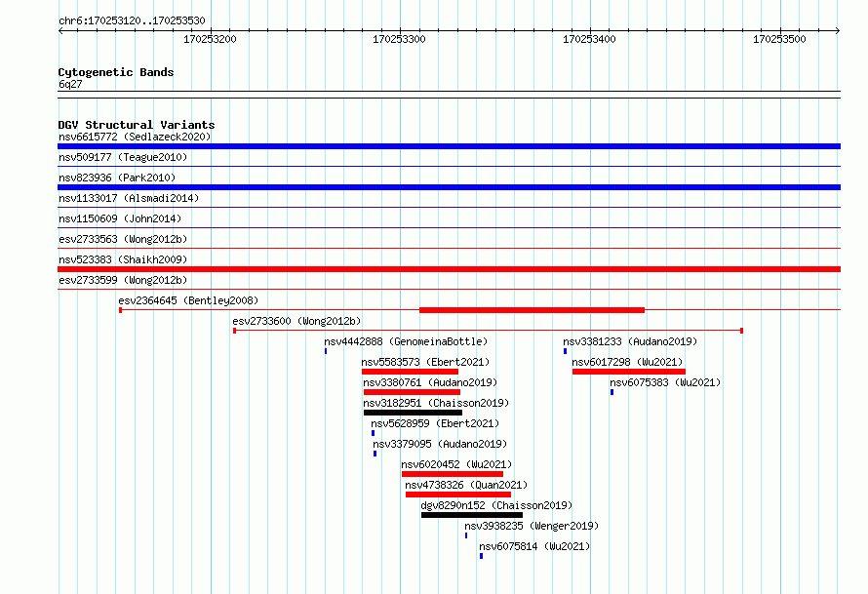
Task: Select thick blue bar under nsv6615772
Action: click(449, 146)
